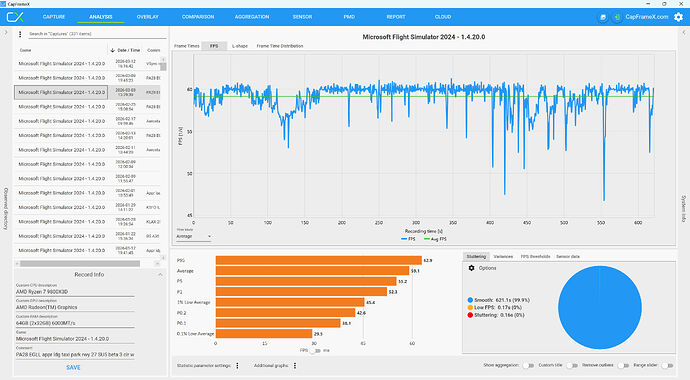Go to the COMPARISON tab

point(198,17)
